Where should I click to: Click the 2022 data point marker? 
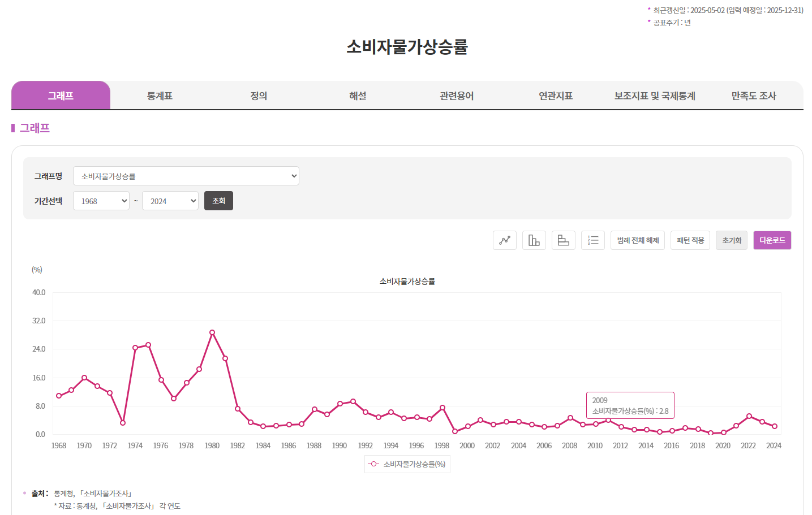tap(749, 416)
